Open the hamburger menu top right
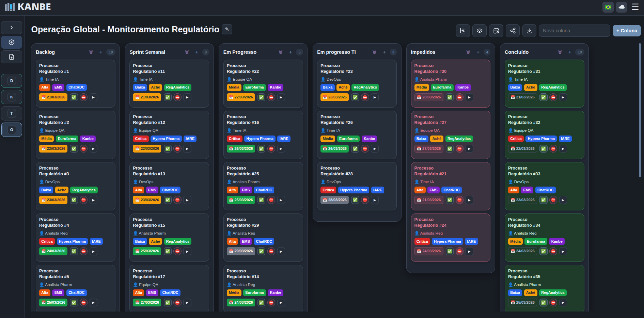 click(x=635, y=7)
